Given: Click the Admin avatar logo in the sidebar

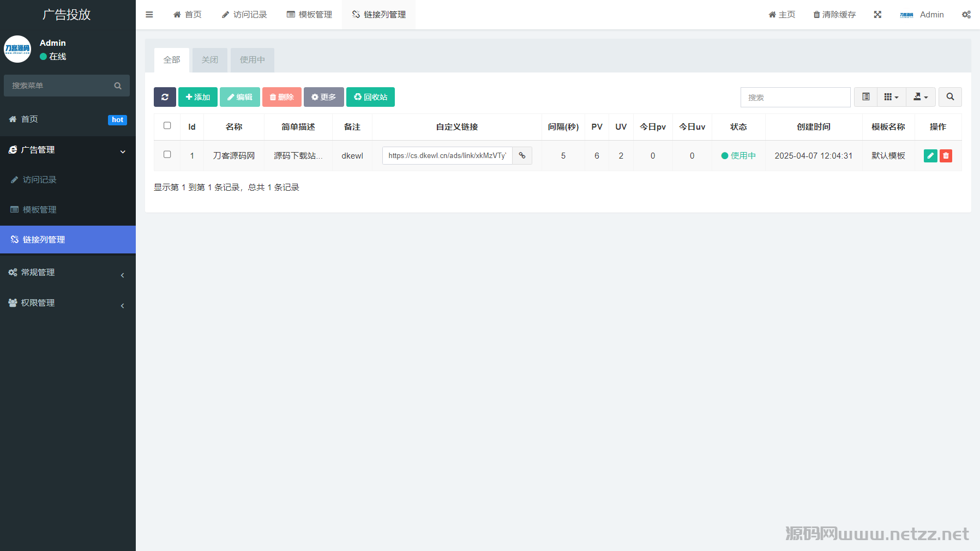Looking at the screenshot, I should pyautogui.click(x=17, y=49).
